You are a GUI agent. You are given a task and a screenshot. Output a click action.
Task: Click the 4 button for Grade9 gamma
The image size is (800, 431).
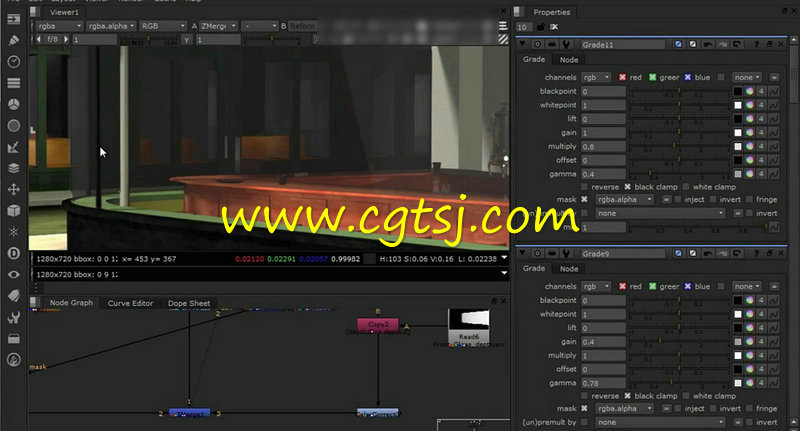tap(761, 383)
